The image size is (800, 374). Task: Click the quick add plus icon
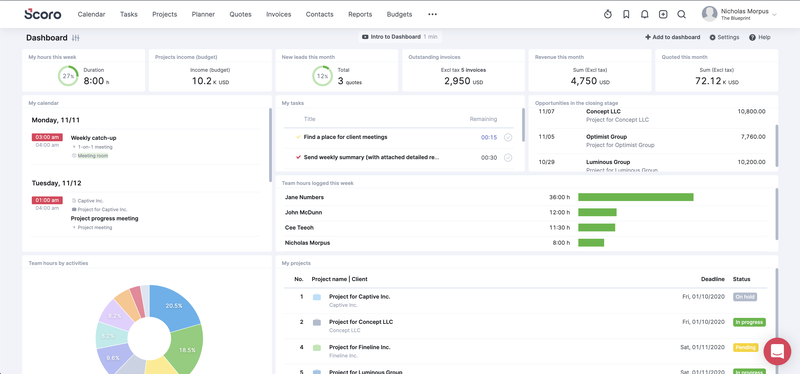point(663,14)
